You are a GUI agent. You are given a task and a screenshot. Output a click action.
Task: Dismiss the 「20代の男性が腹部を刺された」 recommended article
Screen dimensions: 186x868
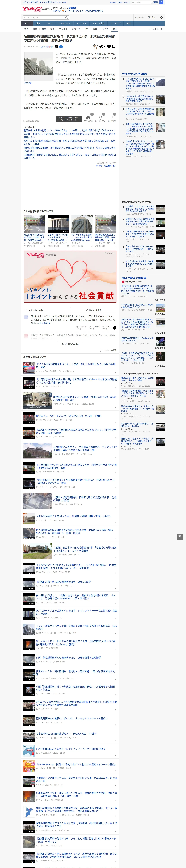point(115,372)
